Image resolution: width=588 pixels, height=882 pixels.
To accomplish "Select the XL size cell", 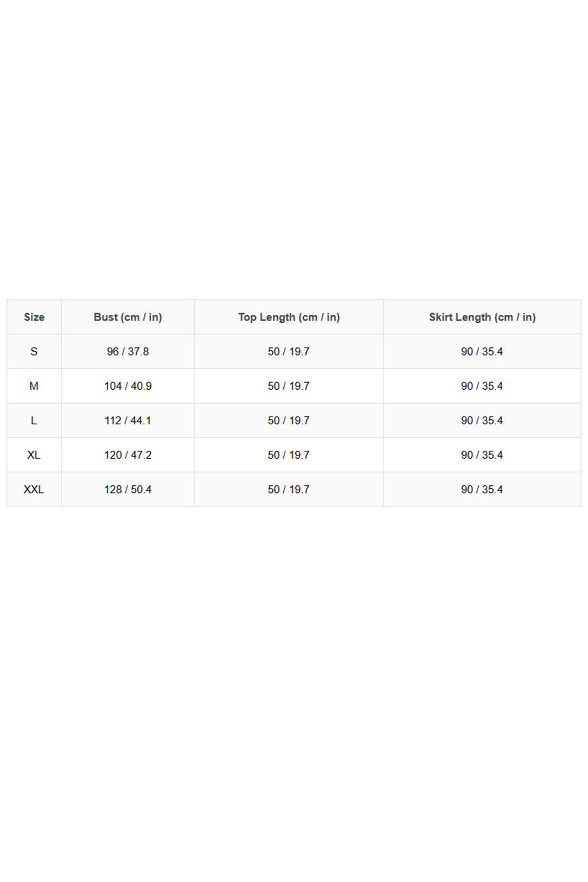I will coord(34,456).
